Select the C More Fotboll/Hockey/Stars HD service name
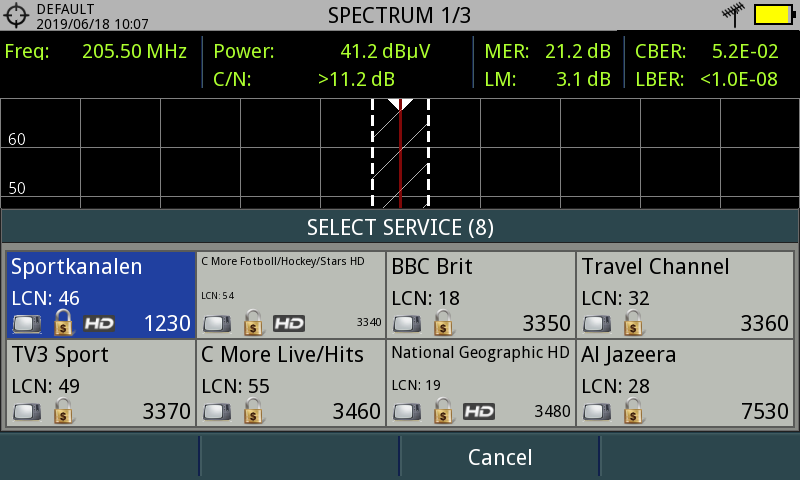The width and height of the screenshot is (800, 480). (x=283, y=261)
